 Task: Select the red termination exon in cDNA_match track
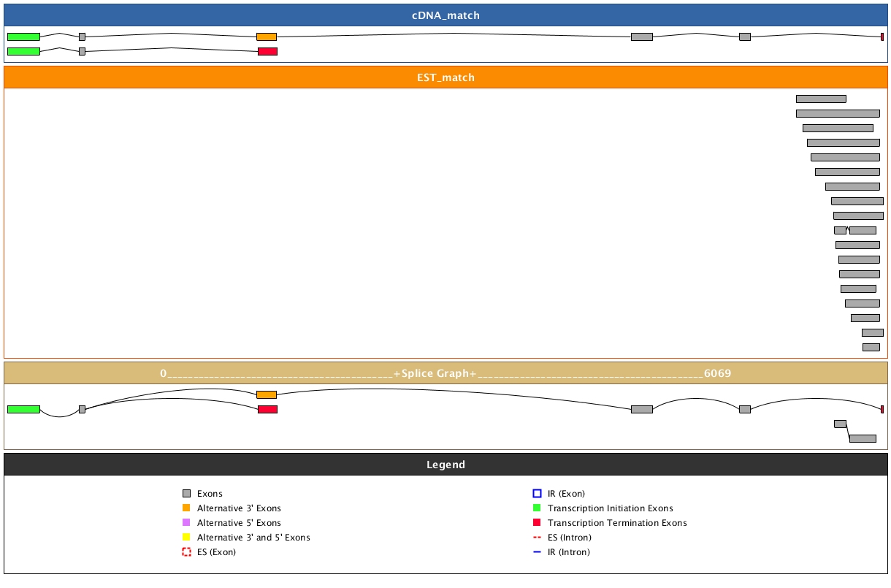[267, 51]
